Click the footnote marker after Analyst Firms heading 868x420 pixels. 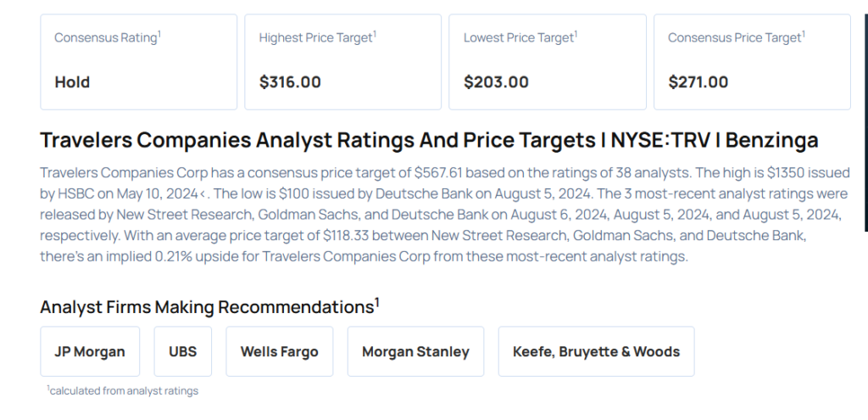point(377,302)
